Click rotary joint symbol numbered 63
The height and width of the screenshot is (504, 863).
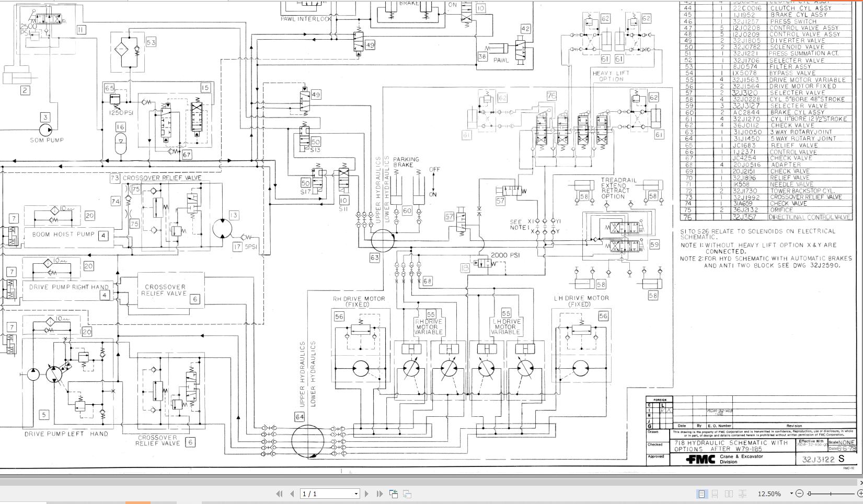383,240
